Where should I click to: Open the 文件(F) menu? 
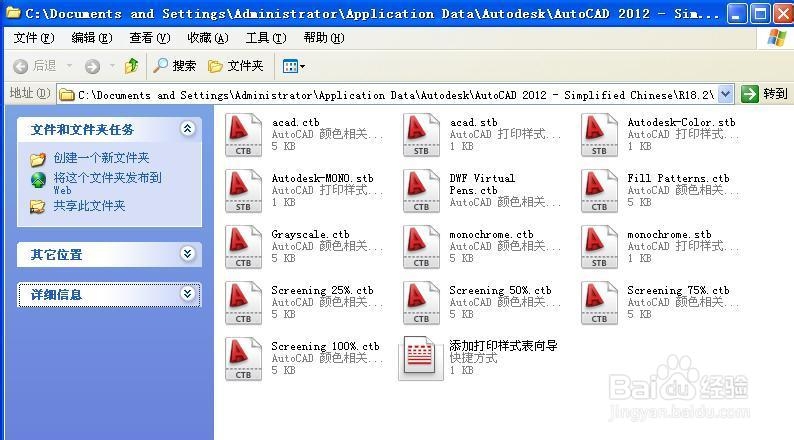(34, 38)
